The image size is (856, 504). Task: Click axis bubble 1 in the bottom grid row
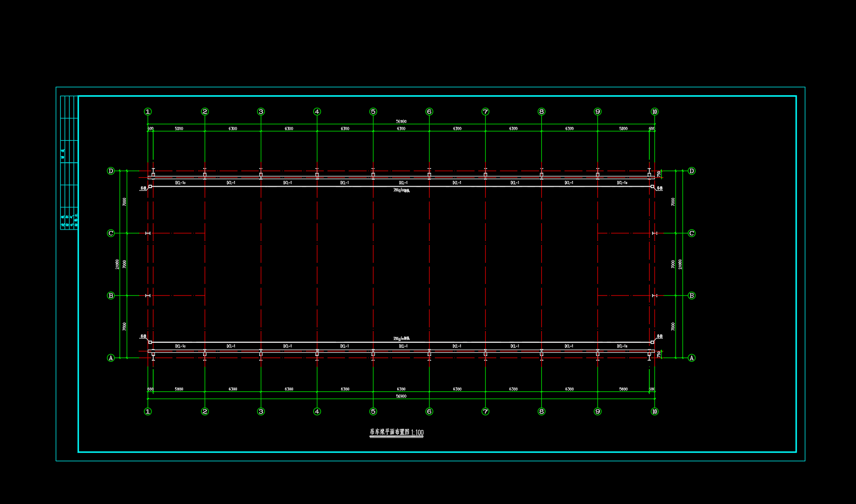[148, 411]
